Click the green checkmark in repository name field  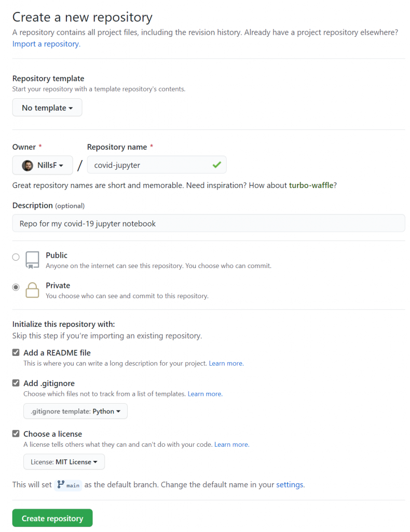[x=217, y=165]
